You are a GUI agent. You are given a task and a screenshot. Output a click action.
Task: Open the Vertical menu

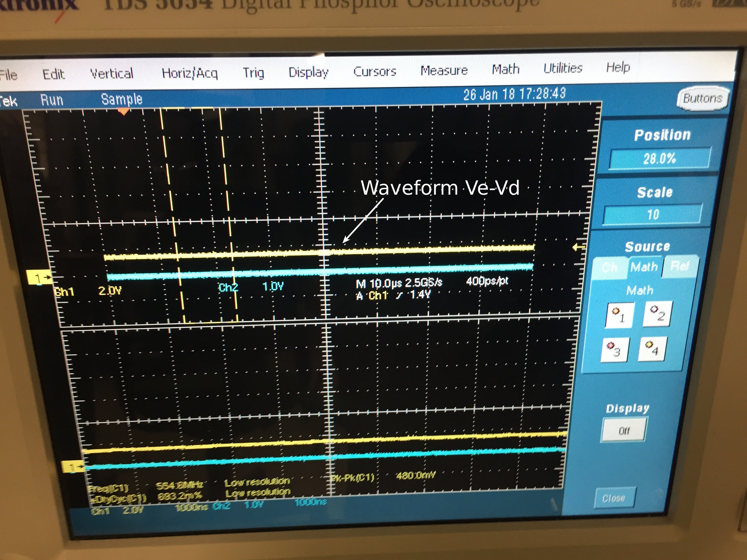[112, 73]
